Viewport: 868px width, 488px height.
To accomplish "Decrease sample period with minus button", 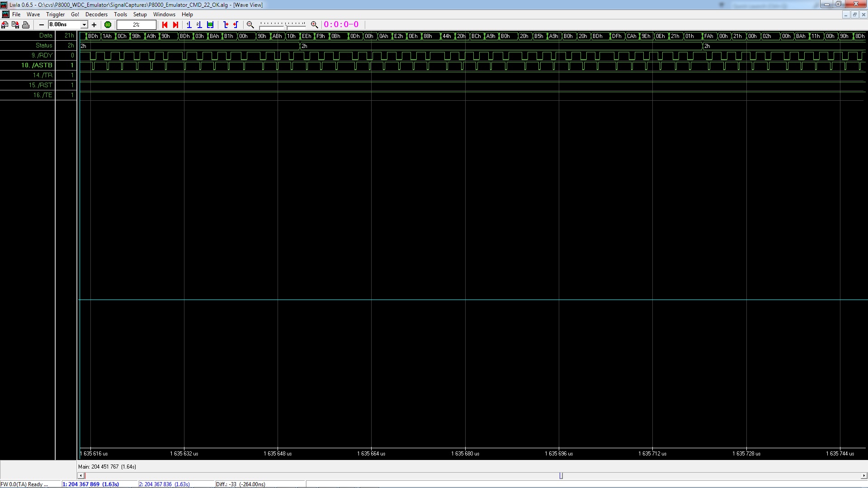I will (x=42, y=25).
